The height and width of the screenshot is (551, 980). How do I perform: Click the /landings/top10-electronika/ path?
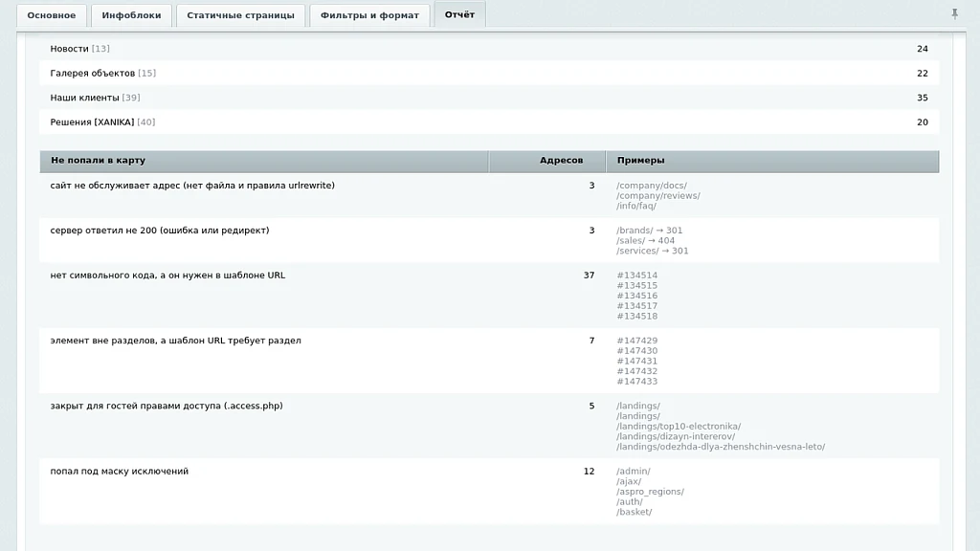(x=679, y=426)
